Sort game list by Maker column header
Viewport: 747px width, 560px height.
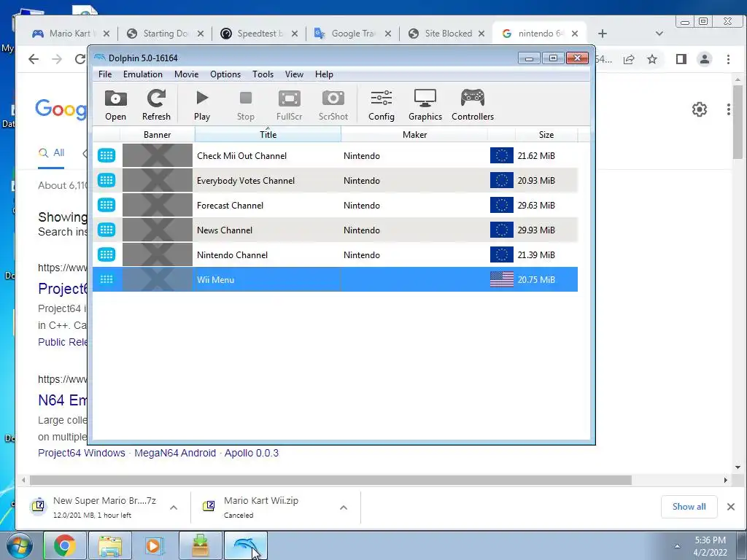pyautogui.click(x=414, y=135)
